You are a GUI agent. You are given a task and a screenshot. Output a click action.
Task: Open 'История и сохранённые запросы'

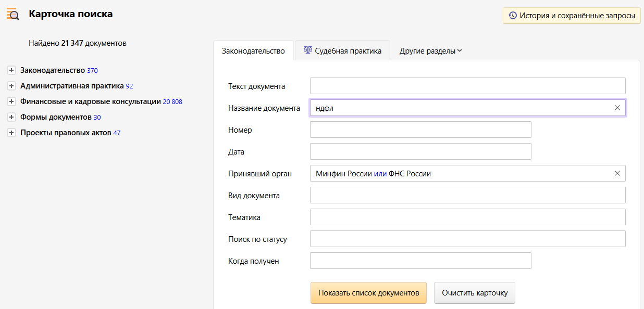click(x=572, y=16)
